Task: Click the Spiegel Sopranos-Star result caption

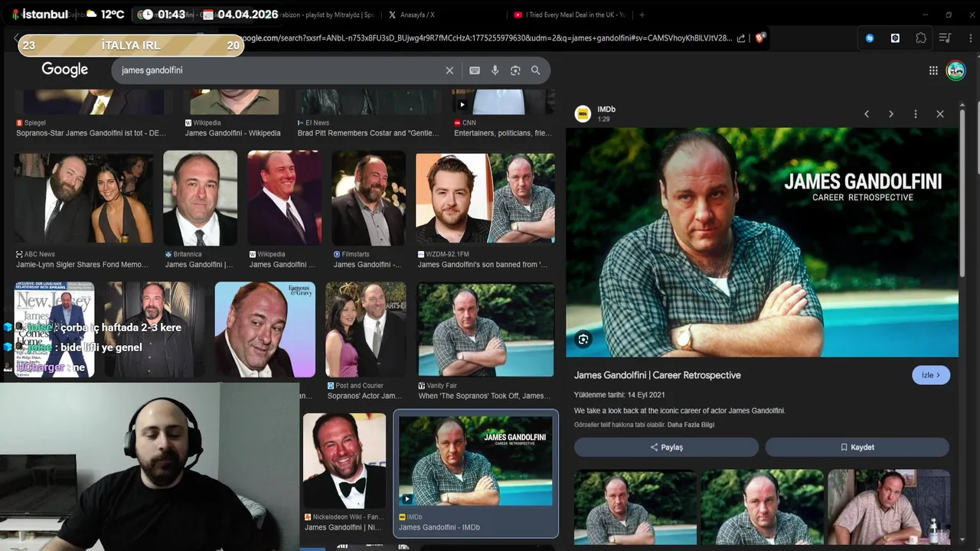Action: [91, 133]
